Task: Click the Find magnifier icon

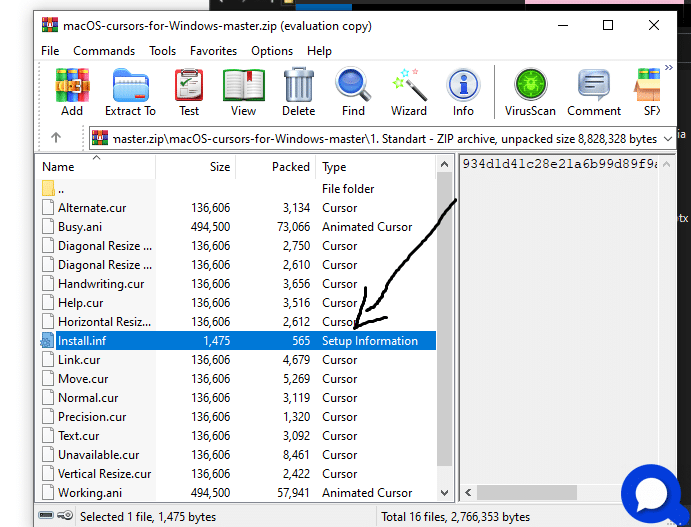Action: click(x=353, y=92)
